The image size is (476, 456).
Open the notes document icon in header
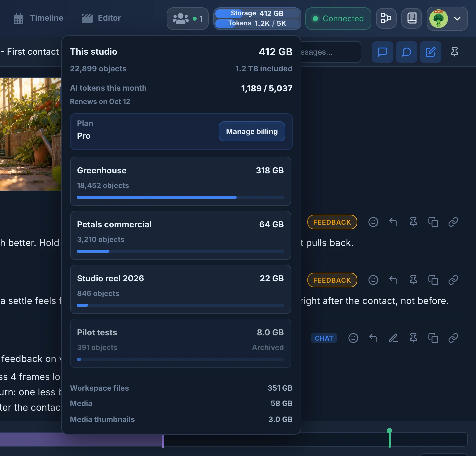pos(412,18)
